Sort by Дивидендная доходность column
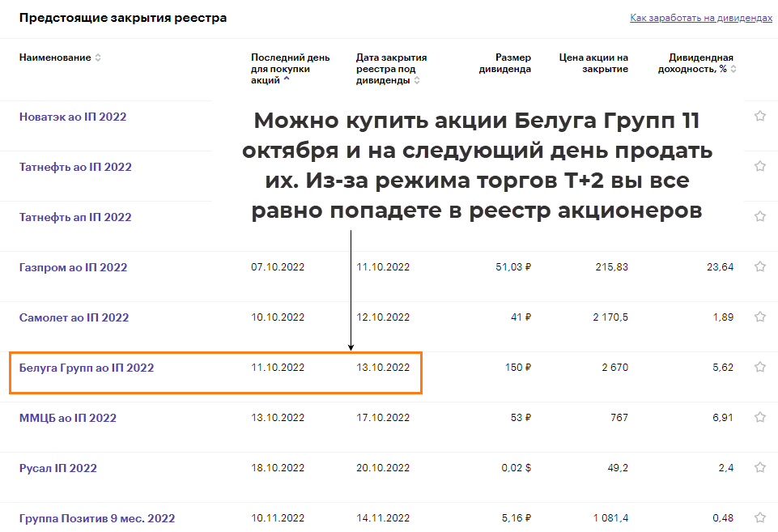Screen dimensions: 778x532 701,63
